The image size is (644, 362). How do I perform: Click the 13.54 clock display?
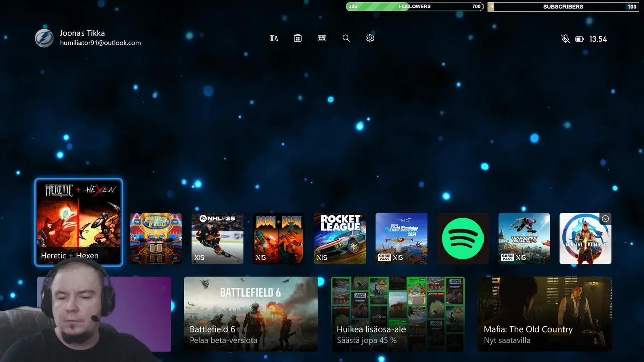pyautogui.click(x=598, y=39)
